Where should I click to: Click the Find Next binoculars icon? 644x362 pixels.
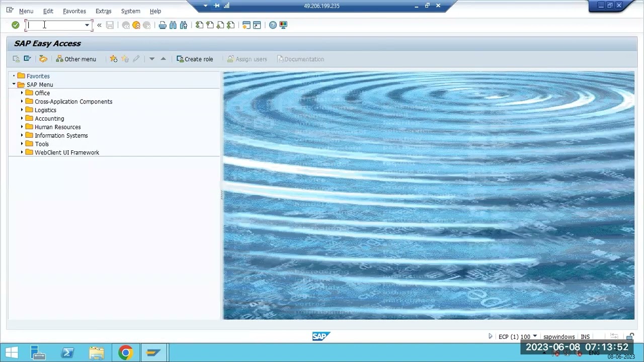pyautogui.click(x=184, y=25)
